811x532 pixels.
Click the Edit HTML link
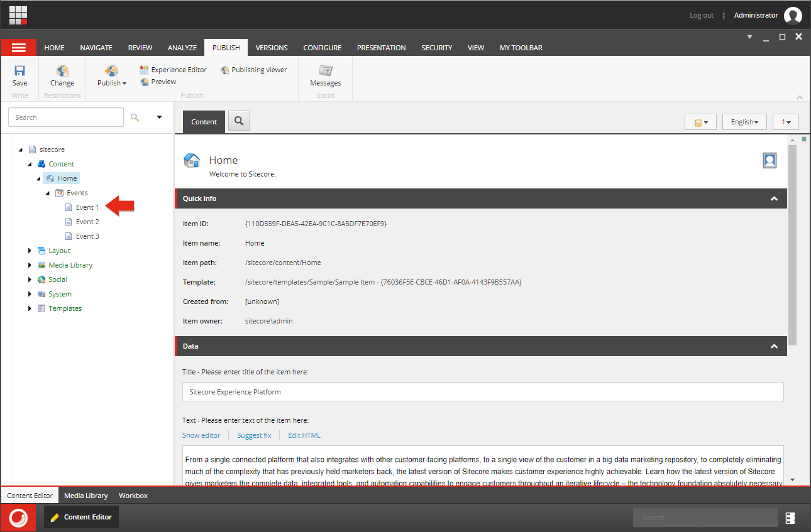click(x=304, y=435)
